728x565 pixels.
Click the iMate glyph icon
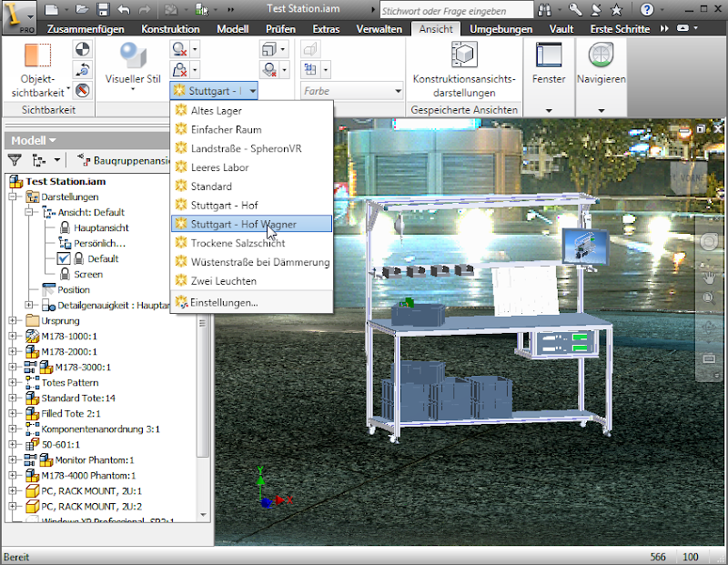tap(82, 90)
